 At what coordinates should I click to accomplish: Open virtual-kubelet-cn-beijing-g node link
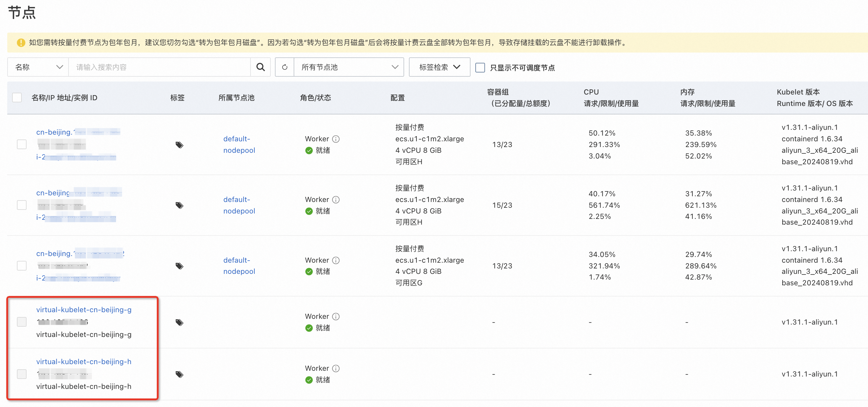click(x=84, y=309)
